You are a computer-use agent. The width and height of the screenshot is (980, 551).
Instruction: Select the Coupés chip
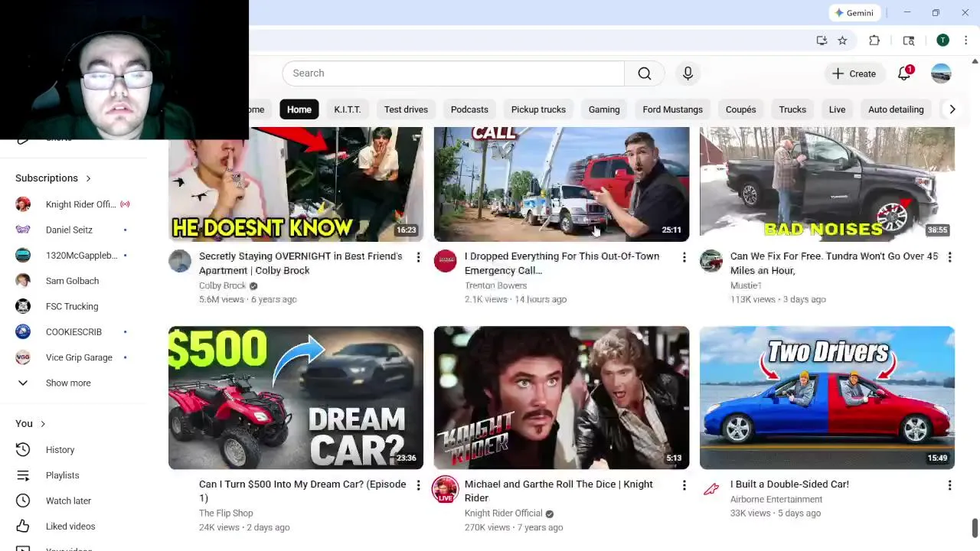coord(740,109)
